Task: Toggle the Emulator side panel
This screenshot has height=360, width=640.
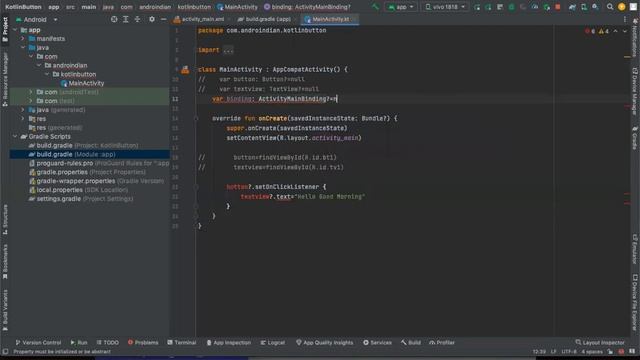Action: [635, 249]
